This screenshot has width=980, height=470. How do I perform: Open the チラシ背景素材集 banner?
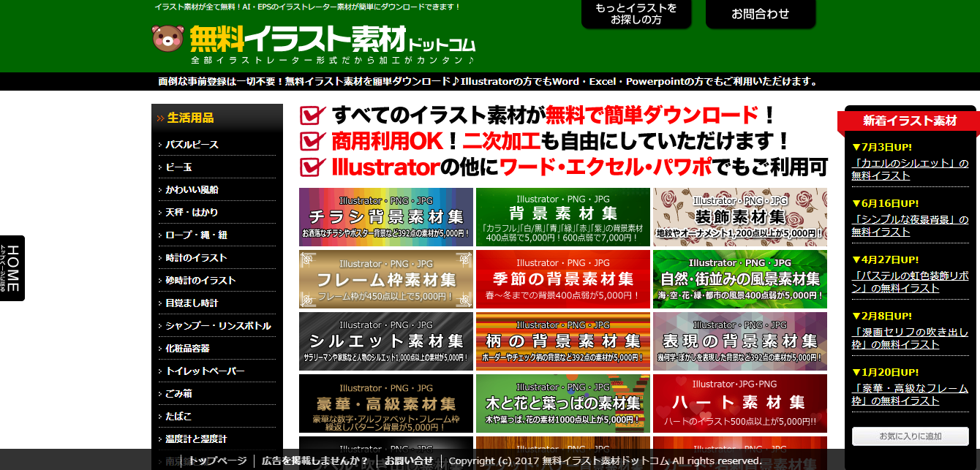tap(385, 216)
